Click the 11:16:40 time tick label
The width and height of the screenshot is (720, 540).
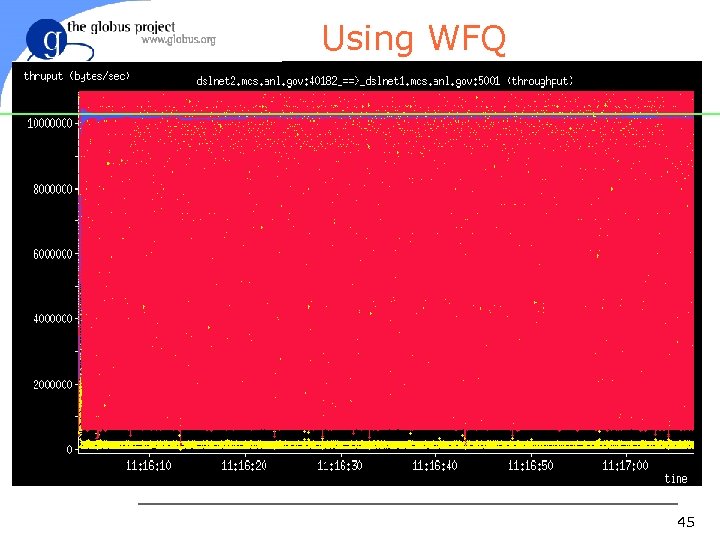pos(435,466)
